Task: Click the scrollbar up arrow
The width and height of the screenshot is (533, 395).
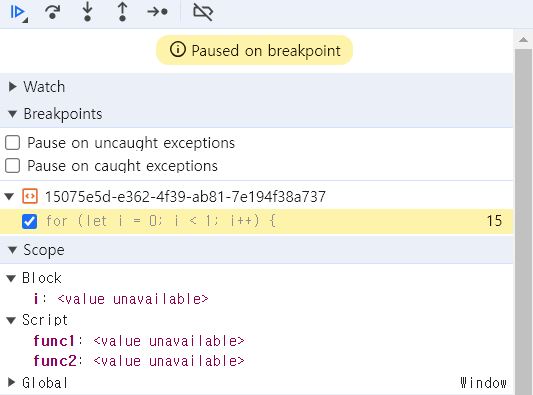Action: click(x=523, y=40)
